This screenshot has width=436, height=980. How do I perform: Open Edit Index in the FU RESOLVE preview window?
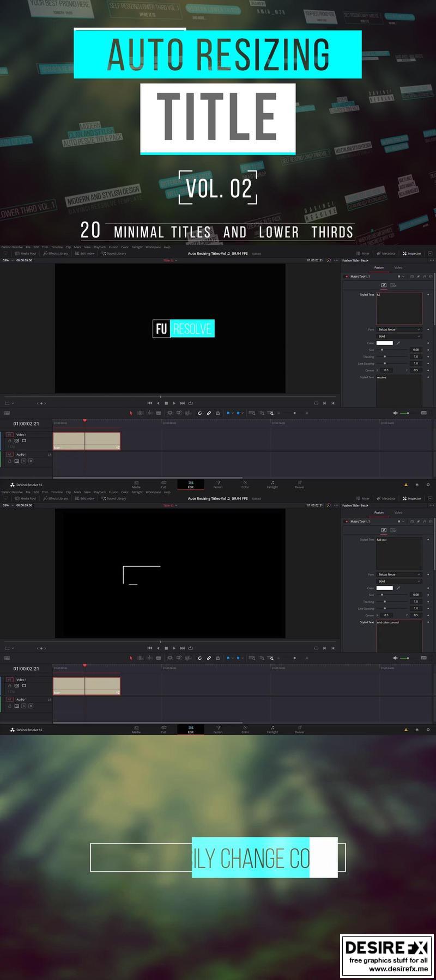coord(84,253)
